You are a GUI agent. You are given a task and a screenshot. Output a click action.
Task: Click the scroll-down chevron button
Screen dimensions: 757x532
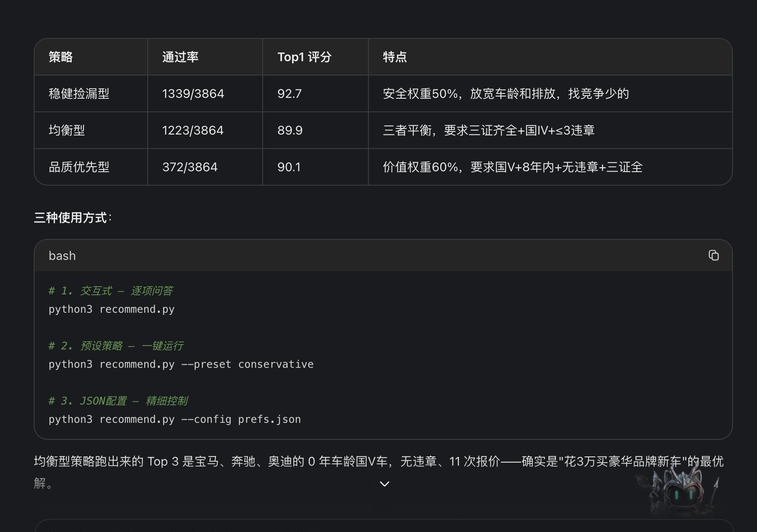tap(384, 484)
